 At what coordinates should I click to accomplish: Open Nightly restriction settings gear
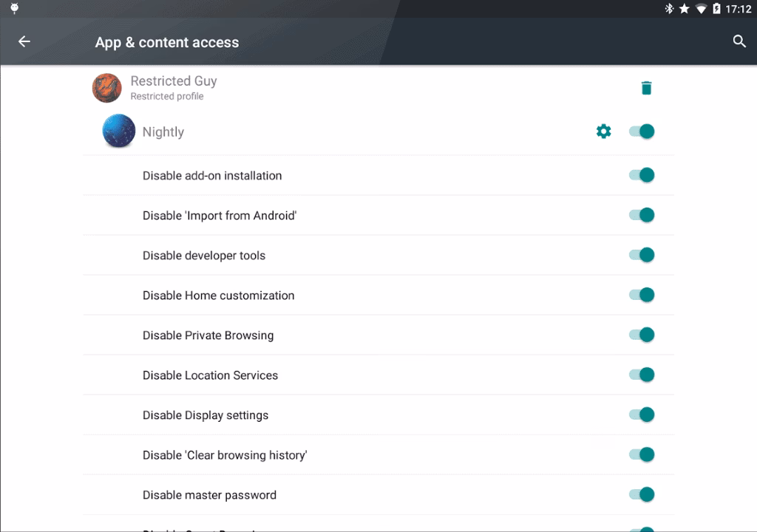pos(603,131)
